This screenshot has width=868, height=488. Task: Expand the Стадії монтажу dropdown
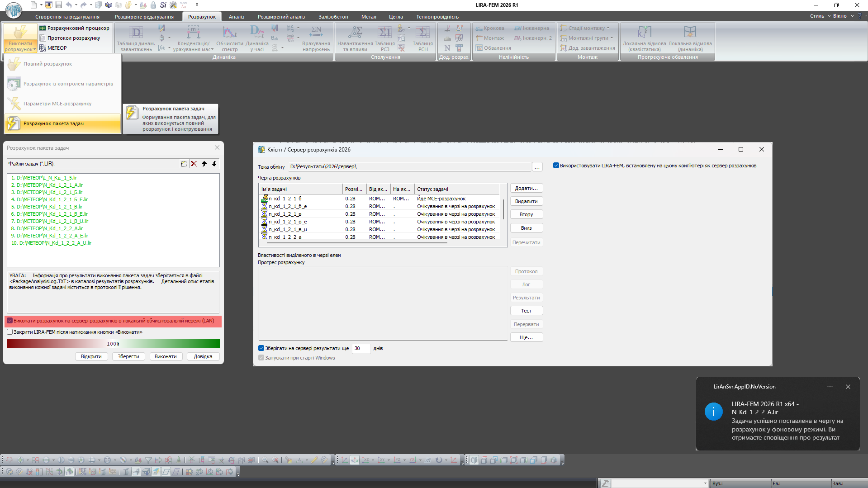[608, 28]
